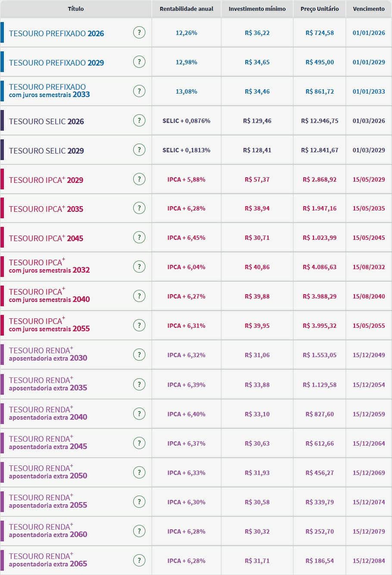Viewport: 392px width, 575px height.
Task: Click help icon for Renda+ aposentadoria extra 2050
Action: pos(139,473)
